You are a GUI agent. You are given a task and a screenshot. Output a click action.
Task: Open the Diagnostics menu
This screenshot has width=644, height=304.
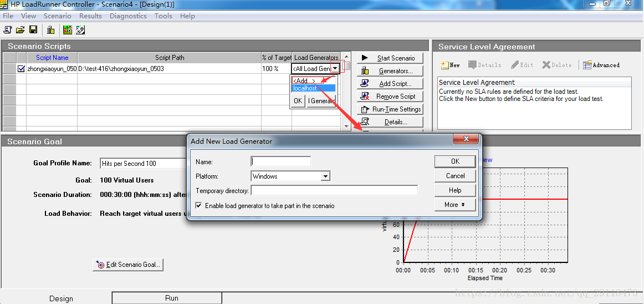[128, 16]
